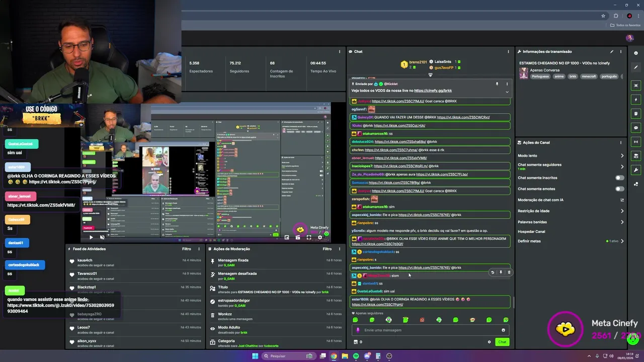The height and width of the screenshot is (362, 644).
Task: Open Chrome from the Windows taskbar
Action: click(x=334, y=356)
